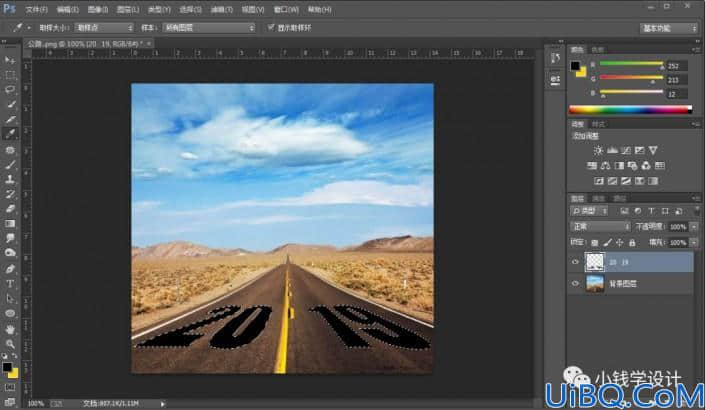Open the History panel icon
The image size is (705, 410).
[x=556, y=58]
